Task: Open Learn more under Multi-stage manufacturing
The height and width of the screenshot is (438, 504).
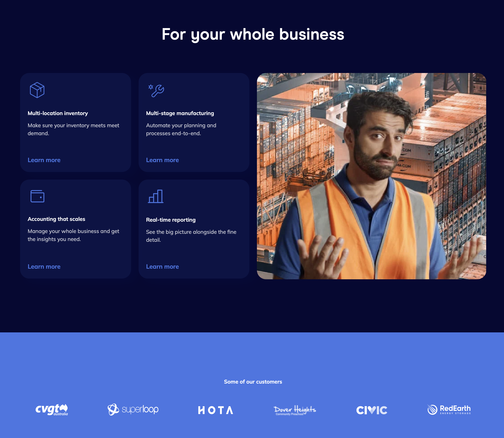Action: tap(162, 160)
